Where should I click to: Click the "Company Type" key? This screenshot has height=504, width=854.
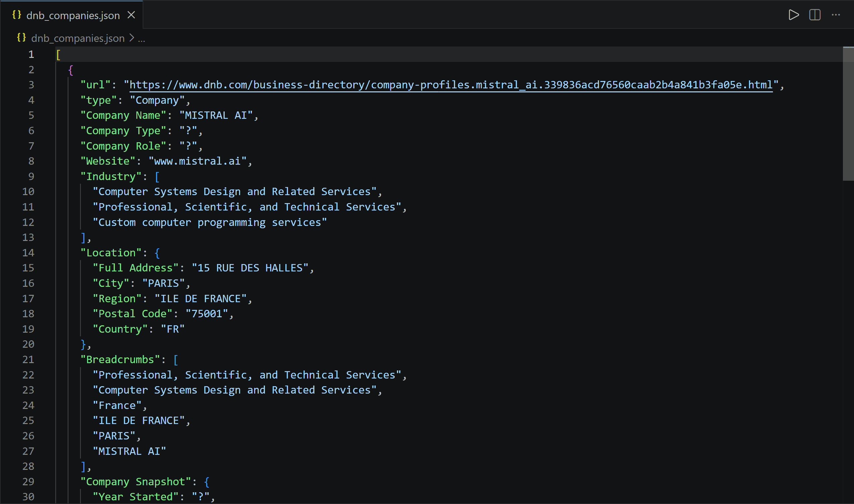123,131
